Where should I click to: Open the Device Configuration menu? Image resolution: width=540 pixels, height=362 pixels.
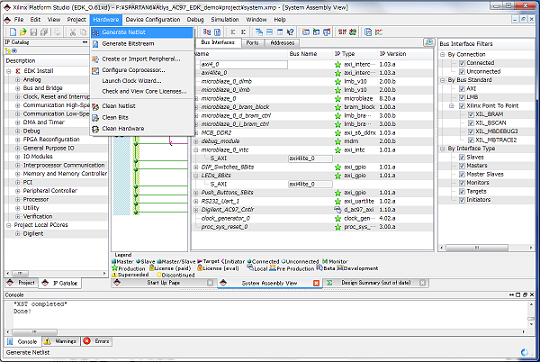pyautogui.click(x=153, y=20)
